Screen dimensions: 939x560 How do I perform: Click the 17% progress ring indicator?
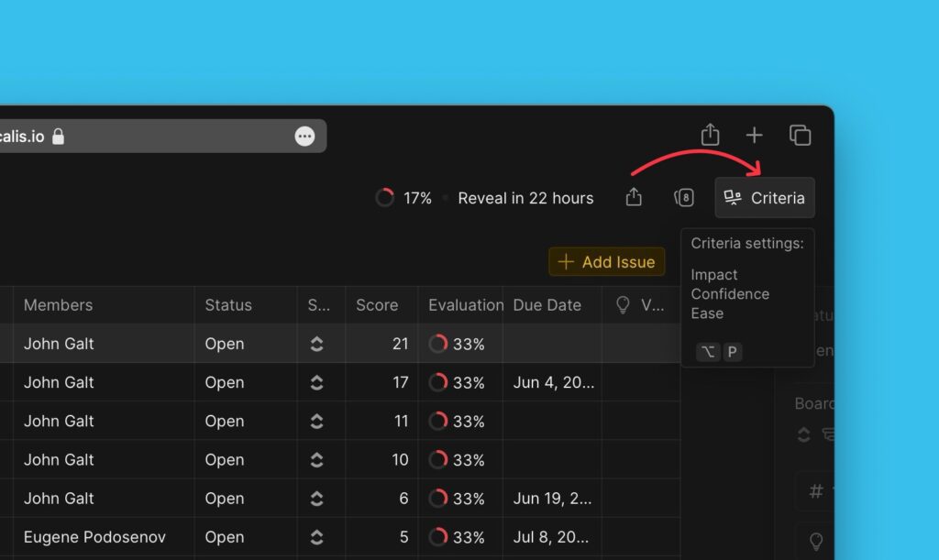point(385,198)
